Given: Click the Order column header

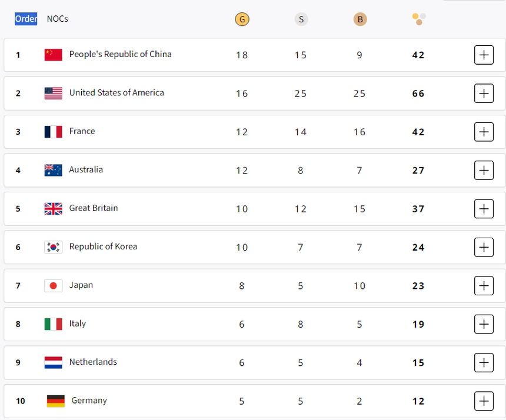Looking at the screenshot, I should (25, 19).
